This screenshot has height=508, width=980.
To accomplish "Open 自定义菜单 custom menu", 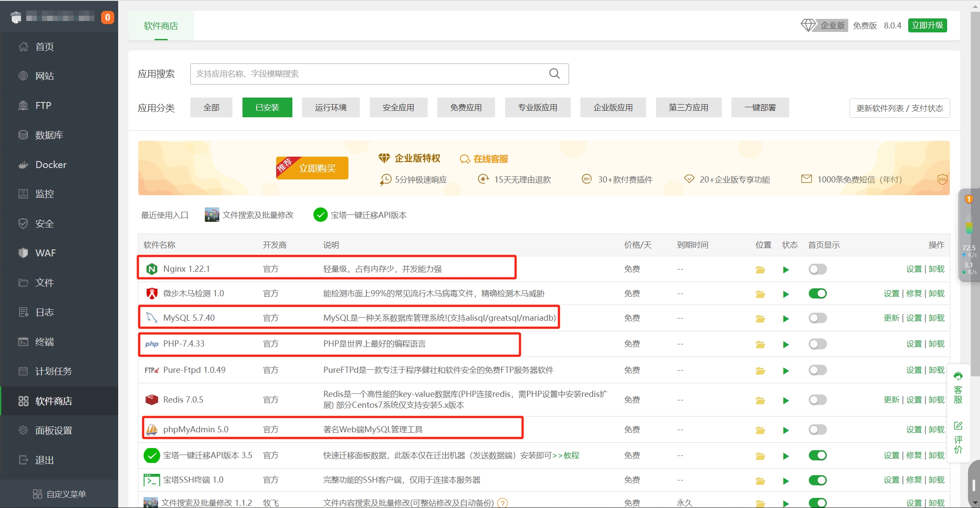I will coord(59,494).
